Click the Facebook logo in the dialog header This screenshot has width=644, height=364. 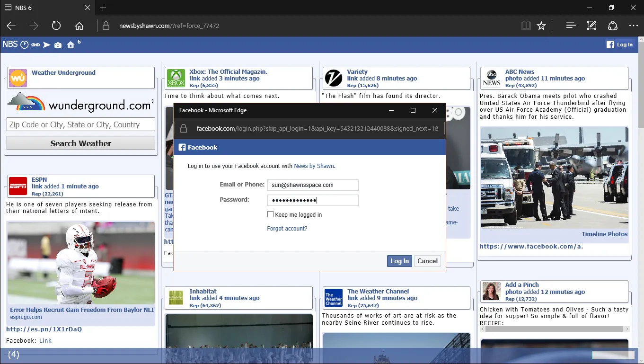(x=182, y=147)
